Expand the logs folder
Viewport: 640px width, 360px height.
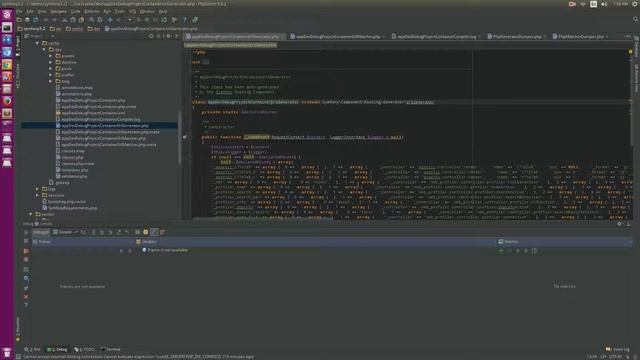pos(37,189)
